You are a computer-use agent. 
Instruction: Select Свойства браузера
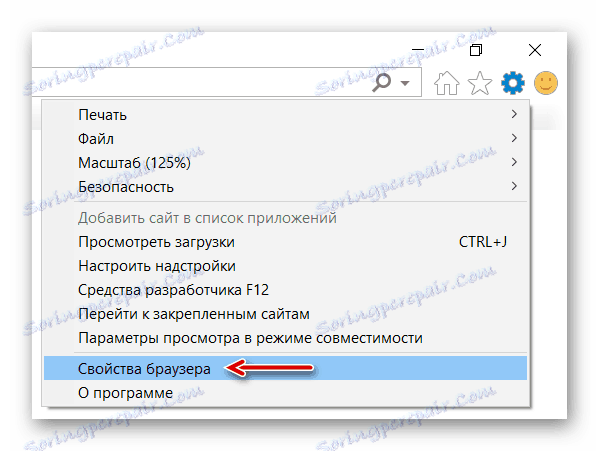tap(285, 368)
